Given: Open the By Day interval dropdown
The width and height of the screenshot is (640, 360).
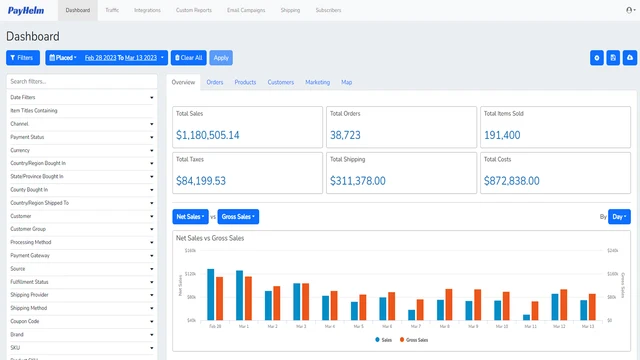Looking at the screenshot, I should click(619, 217).
